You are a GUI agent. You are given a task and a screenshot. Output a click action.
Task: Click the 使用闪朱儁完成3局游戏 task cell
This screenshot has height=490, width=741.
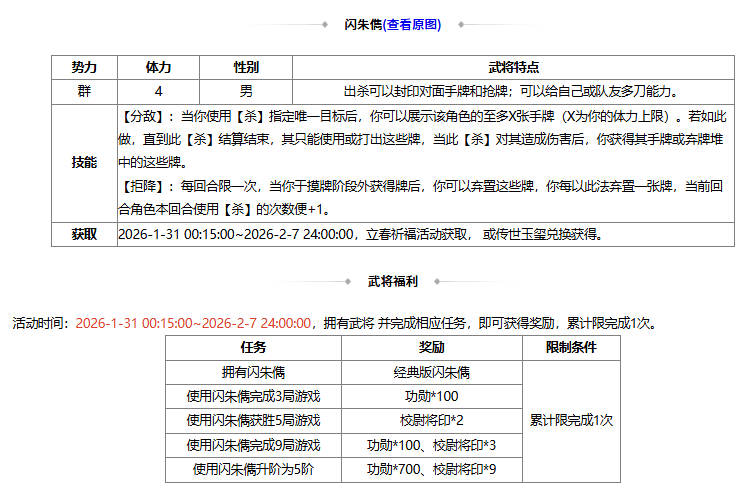(x=253, y=396)
